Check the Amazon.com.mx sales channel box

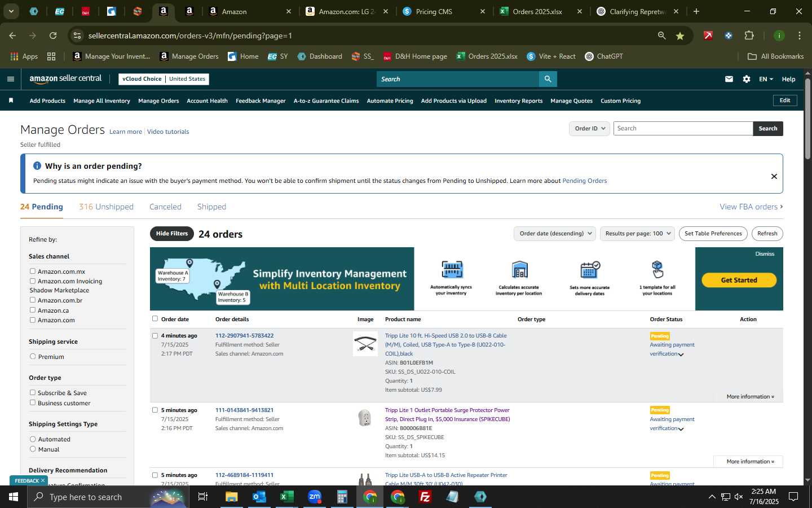33,271
